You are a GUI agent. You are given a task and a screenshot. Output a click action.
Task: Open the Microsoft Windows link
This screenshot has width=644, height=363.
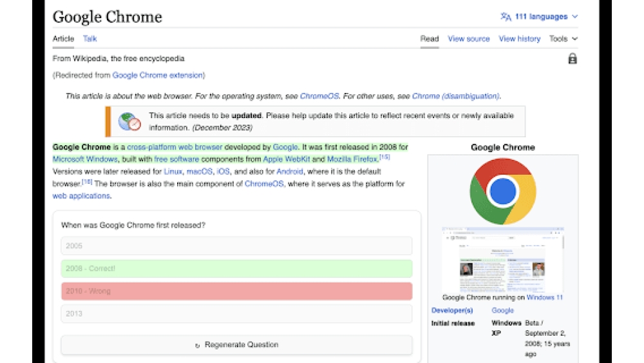[85, 159]
